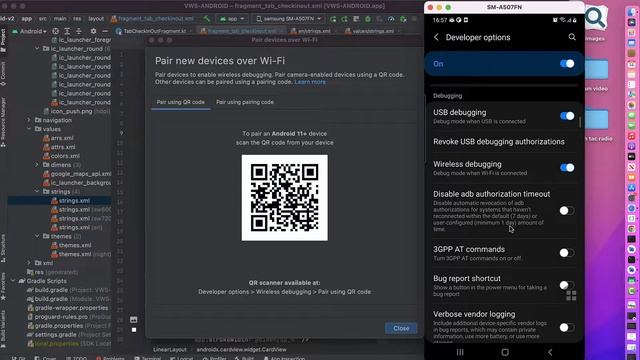Hide the project panel with minus icon
The width and height of the screenshot is (640, 360).
(x=105, y=31)
